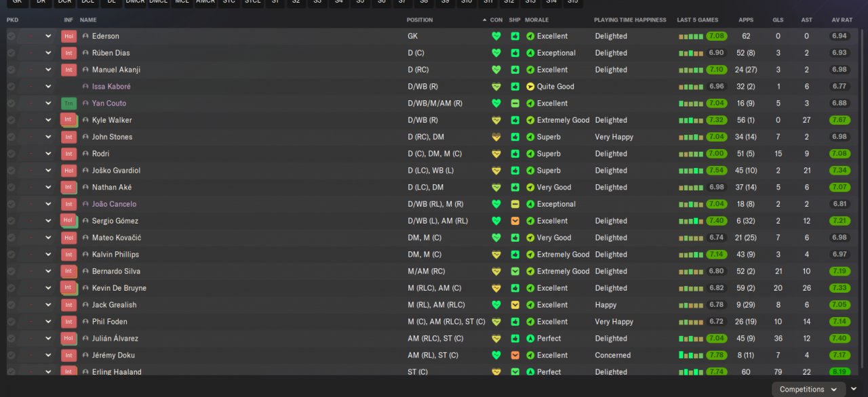The height and width of the screenshot is (397, 868).
Task: Click Jérémy Doku's last 5 games form bars
Action: click(x=691, y=355)
